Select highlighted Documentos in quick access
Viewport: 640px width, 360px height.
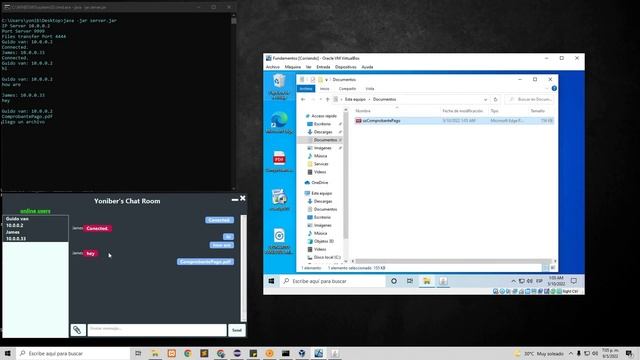[320, 140]
